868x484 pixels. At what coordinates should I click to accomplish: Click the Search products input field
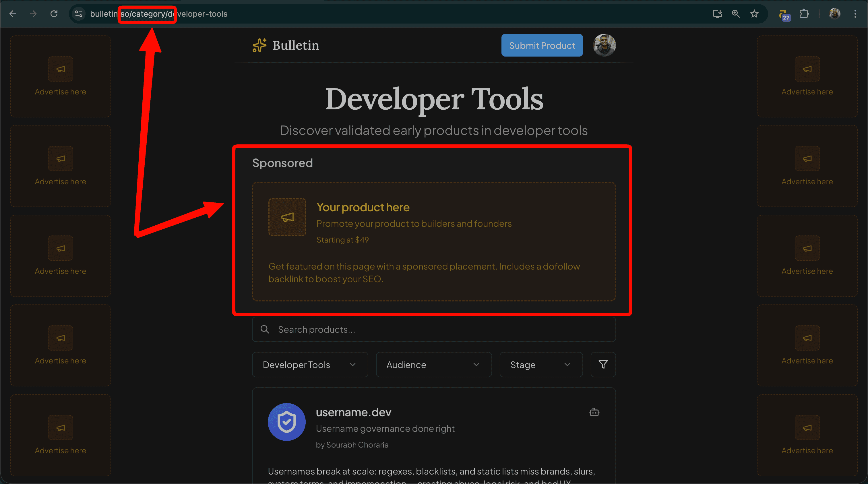coord(434,329)
